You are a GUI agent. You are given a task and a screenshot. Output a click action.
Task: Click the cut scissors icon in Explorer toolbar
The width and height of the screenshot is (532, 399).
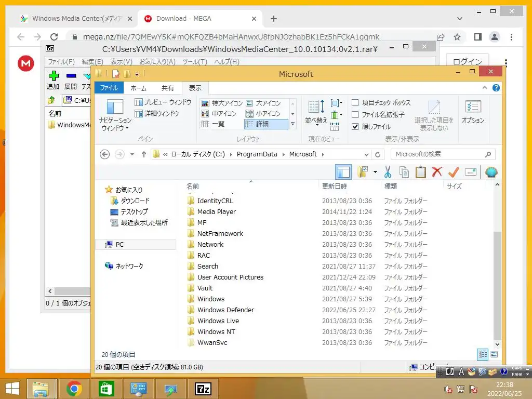tap(388, 172)
